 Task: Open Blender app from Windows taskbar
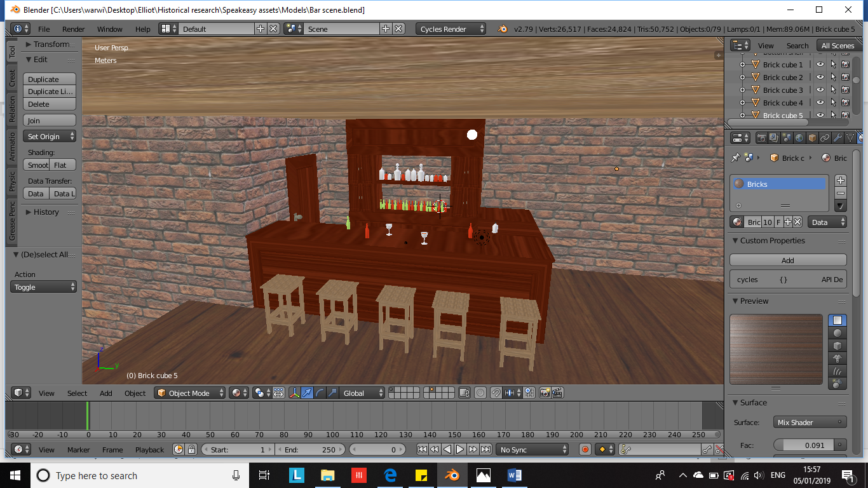coord(452,475)
